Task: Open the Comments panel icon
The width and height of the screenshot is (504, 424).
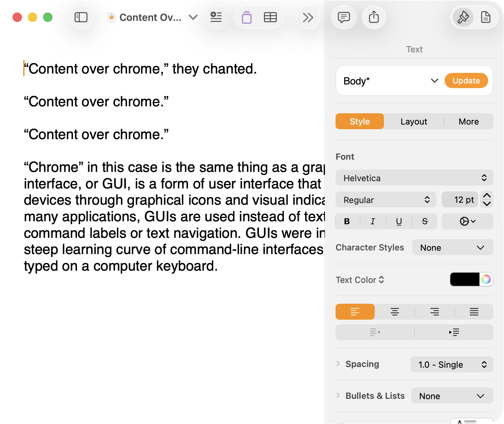Action: pyautogui.click(x=344, y=17)
